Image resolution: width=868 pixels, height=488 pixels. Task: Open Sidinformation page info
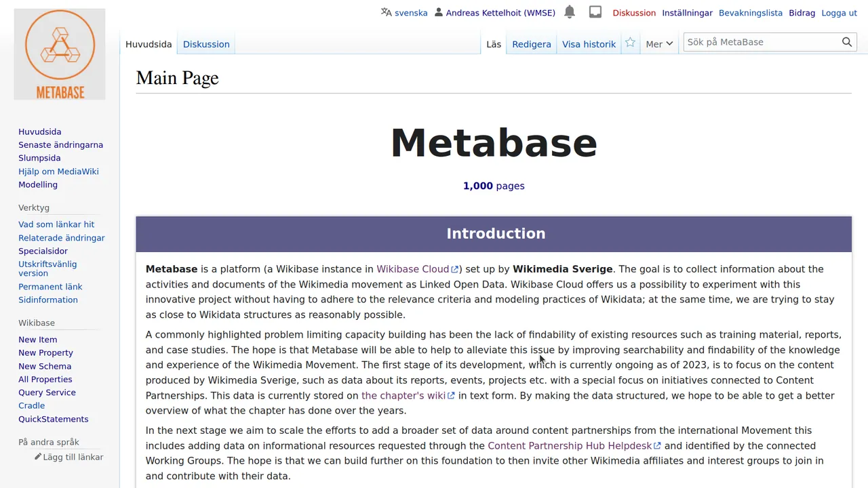pos(48,300)
